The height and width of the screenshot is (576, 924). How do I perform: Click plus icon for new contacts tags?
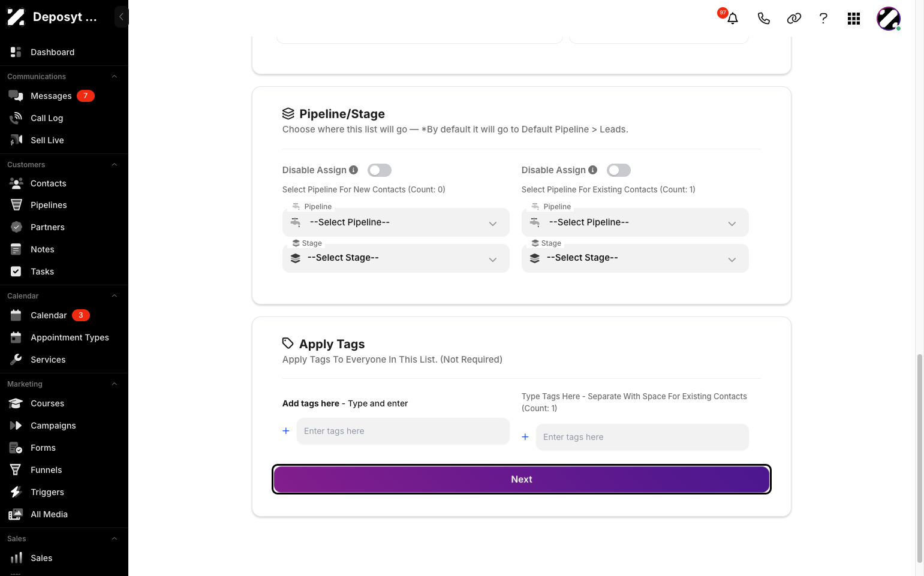(x=286, y=431)
